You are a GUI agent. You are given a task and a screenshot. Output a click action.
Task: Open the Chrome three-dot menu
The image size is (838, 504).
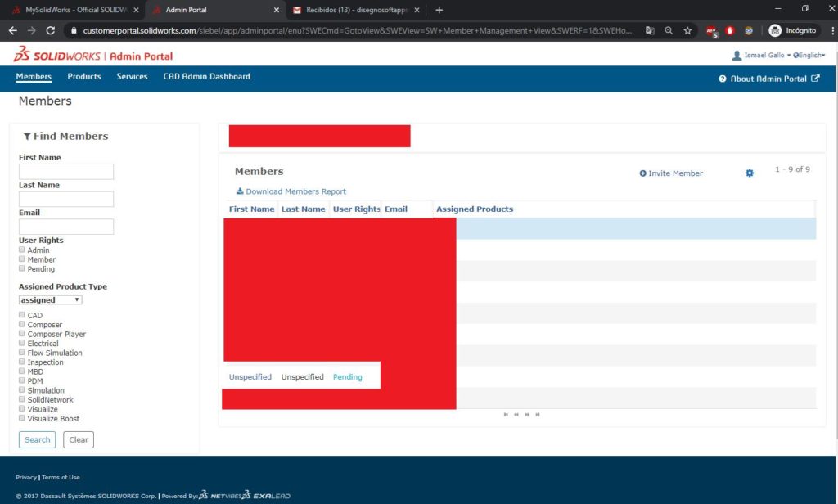point(832,30)
